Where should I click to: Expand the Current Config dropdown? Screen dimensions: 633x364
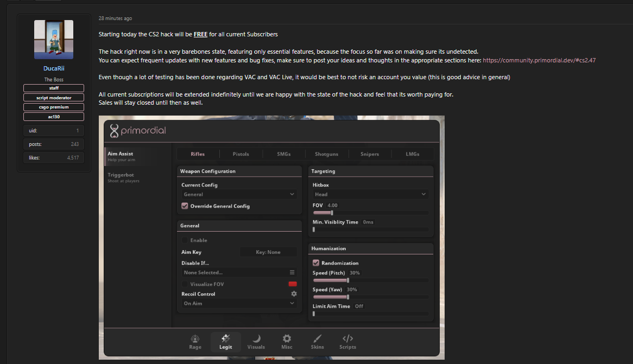[239, 194]
